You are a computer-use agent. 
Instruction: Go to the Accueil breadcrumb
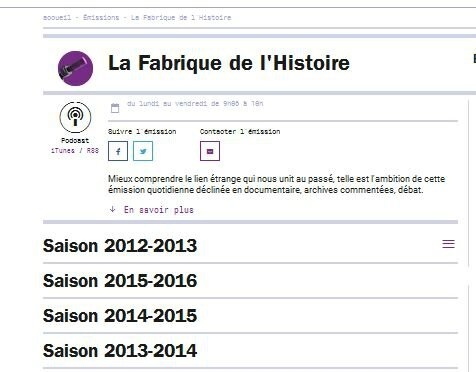click(x=57, y=17)
